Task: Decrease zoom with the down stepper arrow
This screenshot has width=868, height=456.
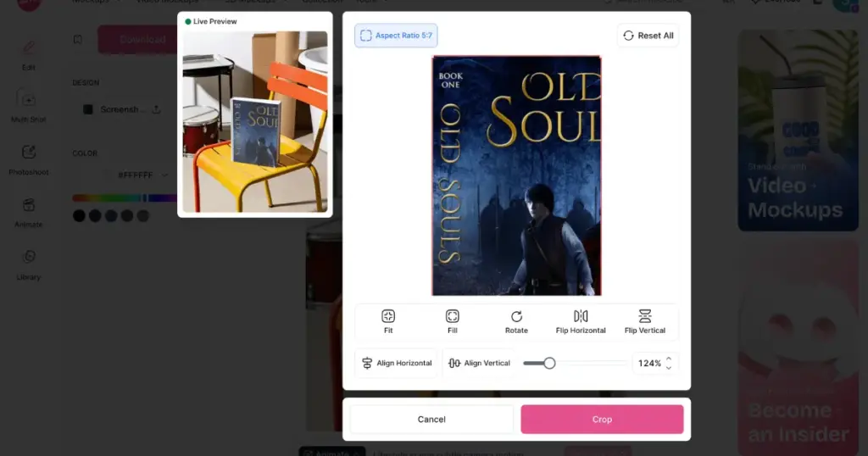Action: [669, 368]
